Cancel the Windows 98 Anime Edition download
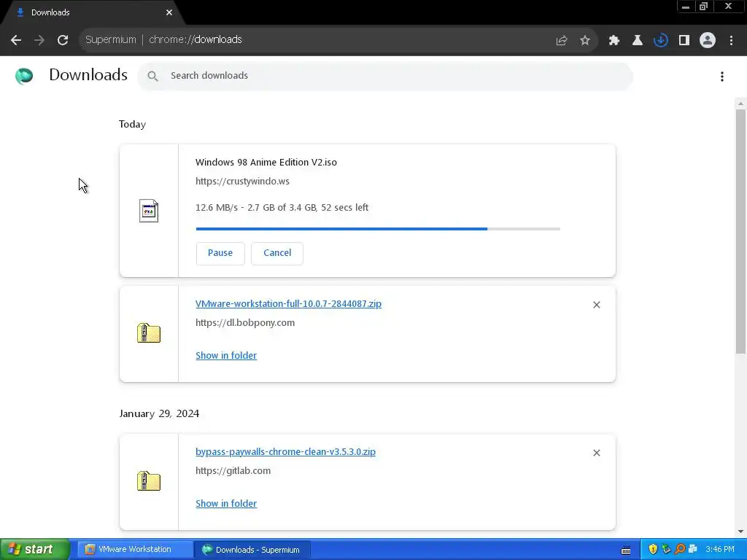This screenshot has height=560, width=747. coord(277,253)
